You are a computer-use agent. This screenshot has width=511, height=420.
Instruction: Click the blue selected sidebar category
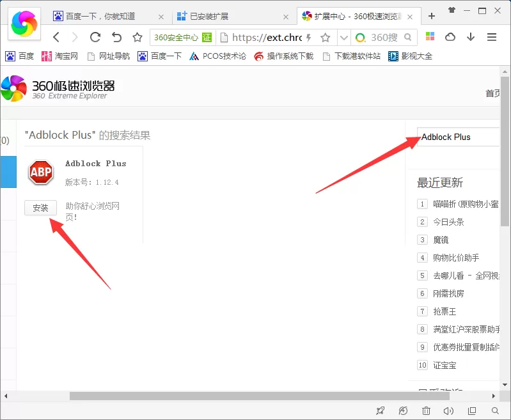pos(8,172)
